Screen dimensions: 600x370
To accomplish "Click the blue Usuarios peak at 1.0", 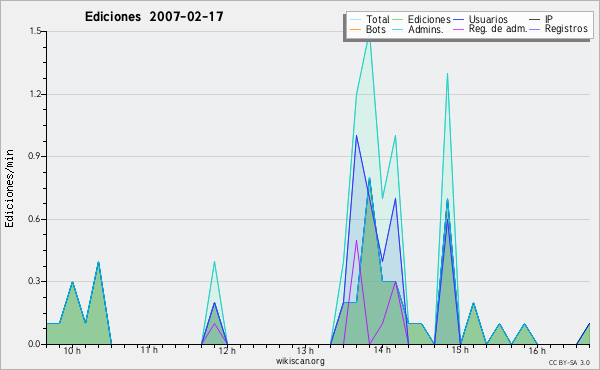I will pyautogui.click(x=356, y=136).
